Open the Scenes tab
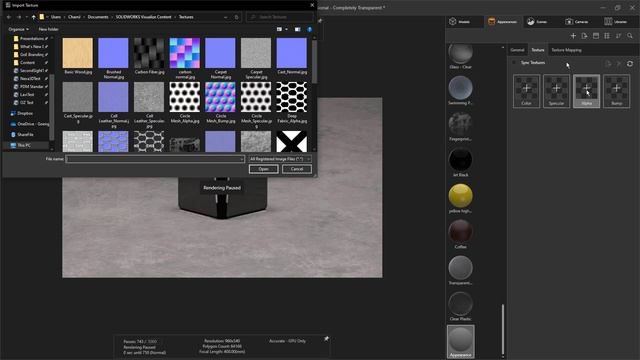Screen dimensions: 640x360 537,22
